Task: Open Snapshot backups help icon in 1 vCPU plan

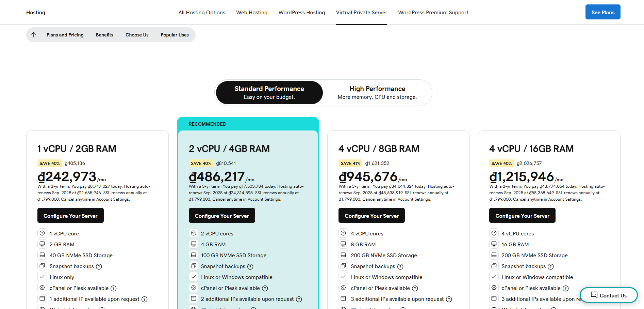Action: [x=99, y=267]
